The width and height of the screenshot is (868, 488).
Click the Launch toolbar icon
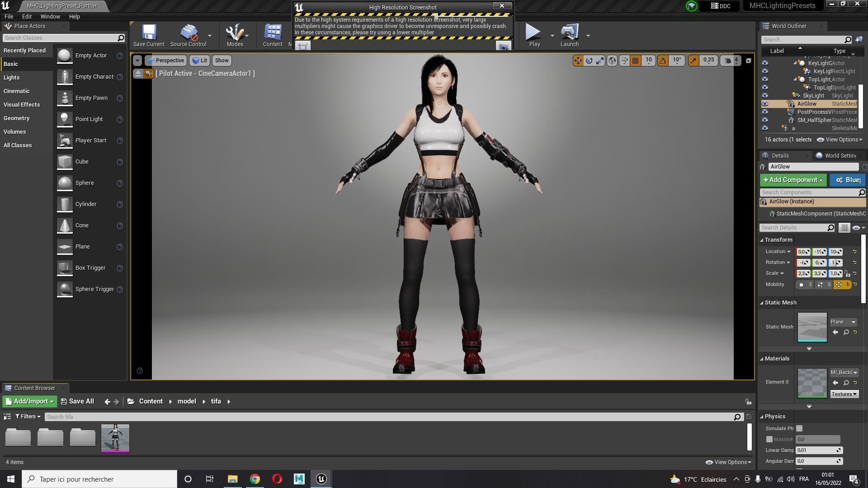tap(570, 36)
